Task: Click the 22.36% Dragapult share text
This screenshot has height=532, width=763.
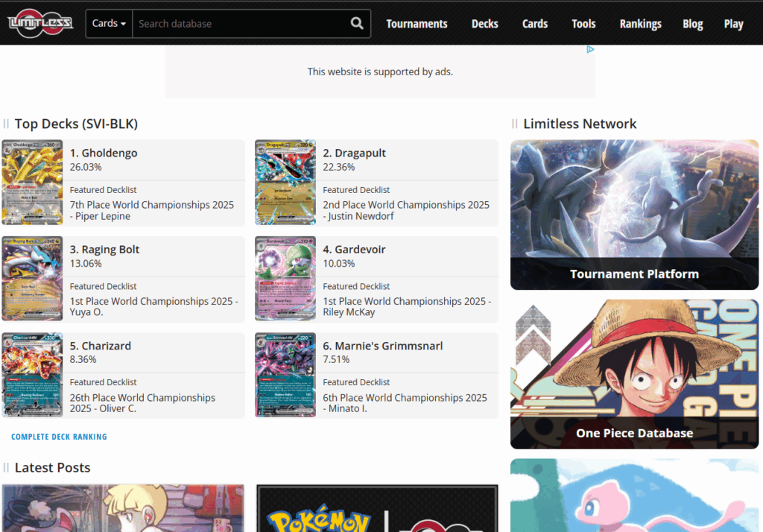Action: pos(339,167)
